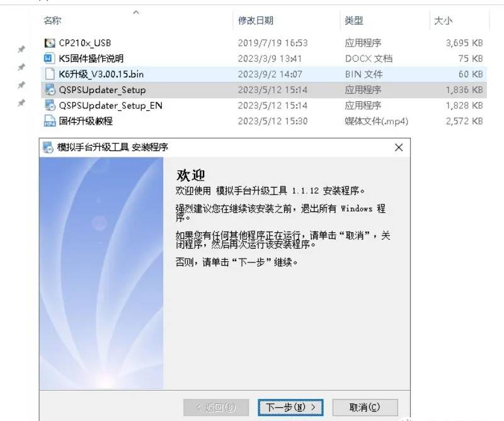Click the date 2019/7/19 16:53
The width and height of the screenshot is (504, 421).
click(273, 43)
